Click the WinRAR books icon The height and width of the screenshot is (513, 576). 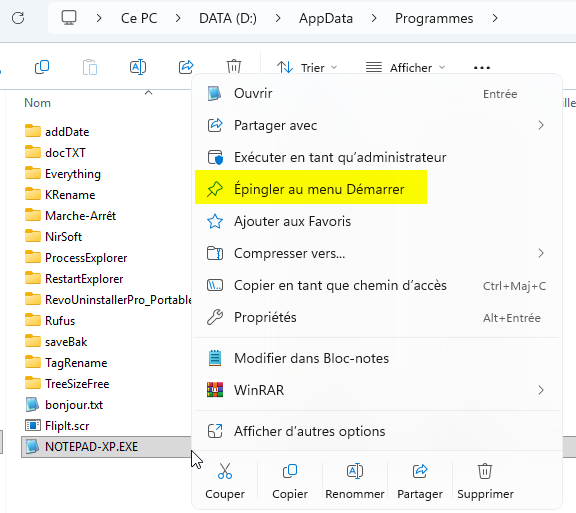coord(215,390)
